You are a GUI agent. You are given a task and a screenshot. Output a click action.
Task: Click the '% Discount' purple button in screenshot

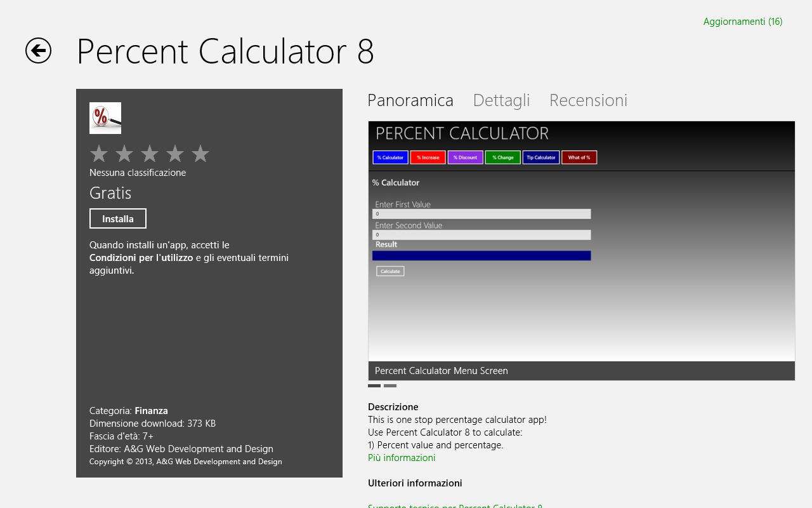click(465, 157)
